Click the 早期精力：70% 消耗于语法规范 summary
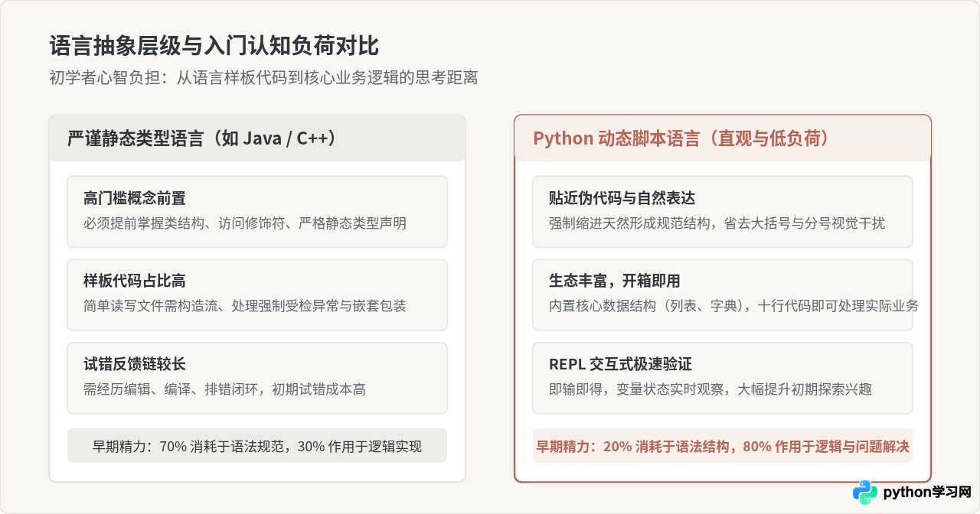Viewport: 980px width, 514px height. click(257, 447)
